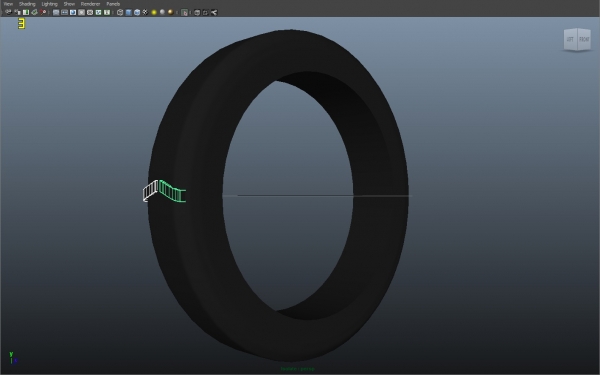
Task: Click the FRONT face of ViewCube
Action: pos(584,39)
